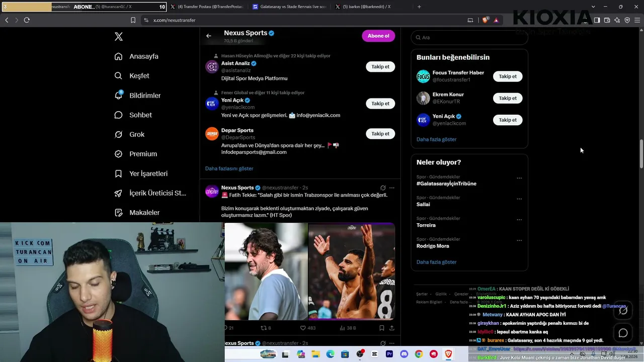The width and height of the screenshot is (644, 362).
Task: Open Depar Sports profile avatar
Action: pyautogui.click(x=212, y=134)
